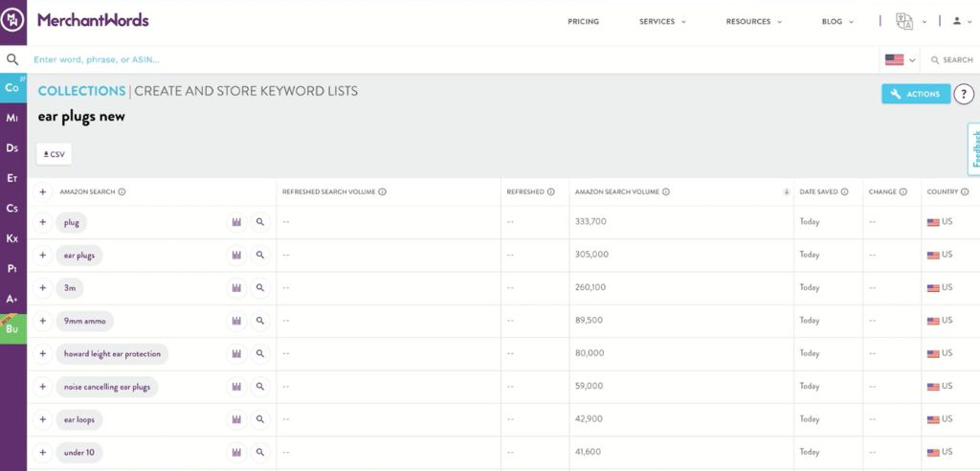This screenshot has height=471, width=980.
Task: Click the Search button at top right
Action: [x=952, y=60]
